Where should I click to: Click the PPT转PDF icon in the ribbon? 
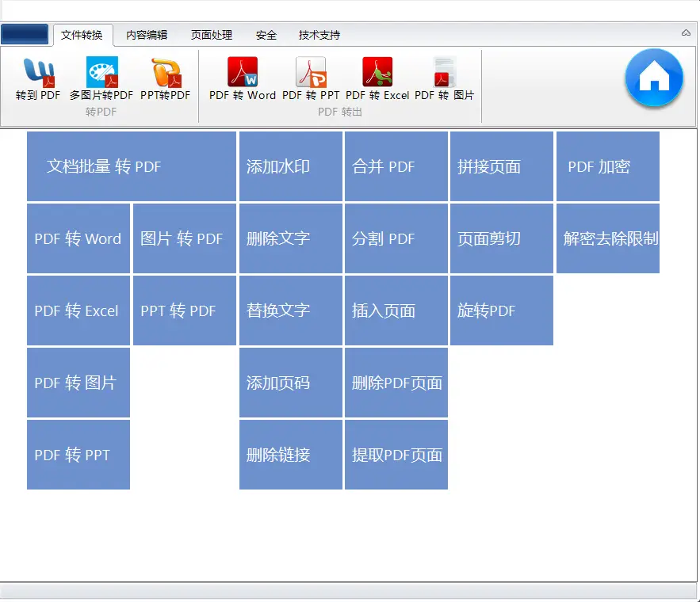pos(165,79)
